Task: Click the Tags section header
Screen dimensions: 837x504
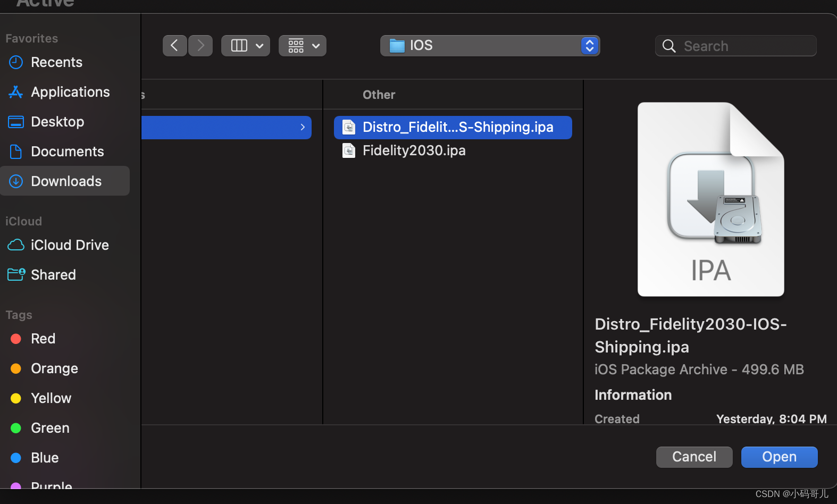Action: [19, 315]
